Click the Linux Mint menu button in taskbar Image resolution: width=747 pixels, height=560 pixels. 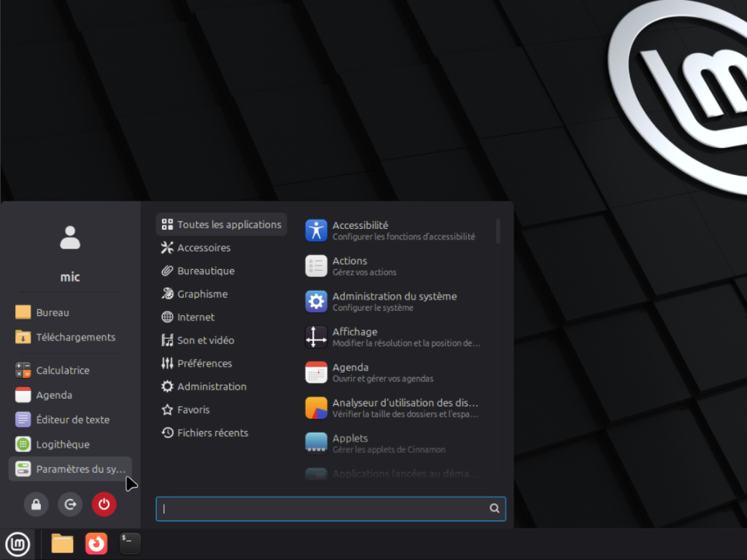(x=18, y=544)
